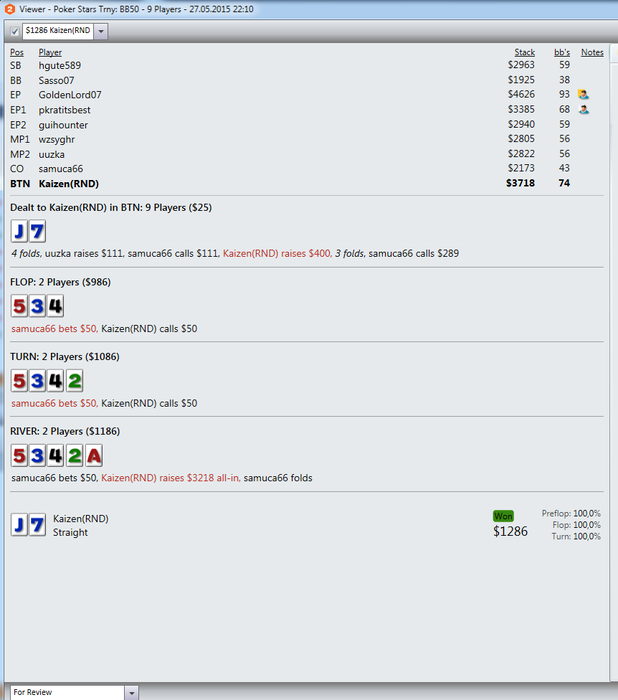Click the green Won badge
This screenshot has width=618, height=700.
(503, 516)
